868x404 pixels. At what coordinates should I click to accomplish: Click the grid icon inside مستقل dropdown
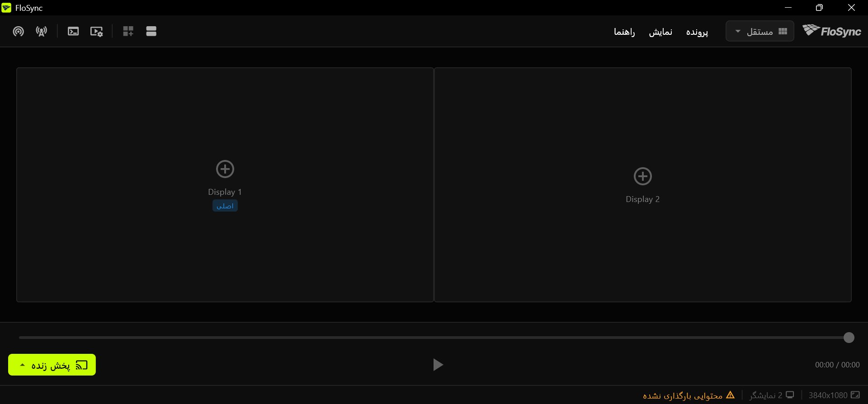[783, 31]
